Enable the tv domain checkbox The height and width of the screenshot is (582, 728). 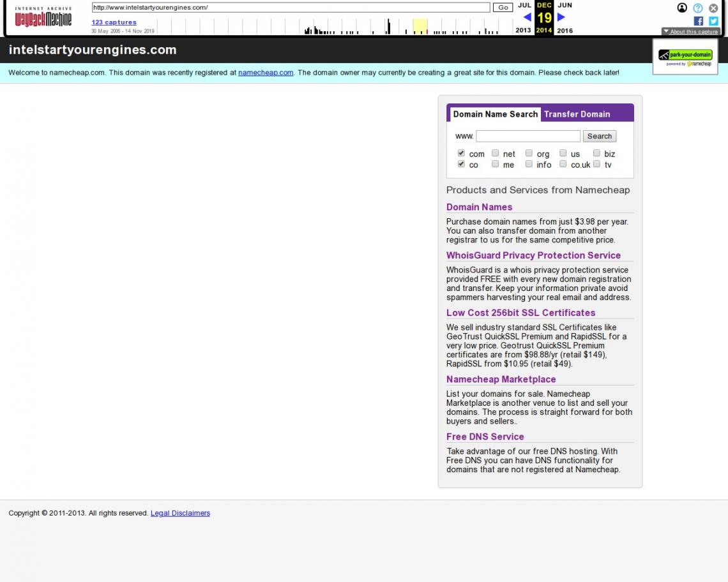[596, 164]
